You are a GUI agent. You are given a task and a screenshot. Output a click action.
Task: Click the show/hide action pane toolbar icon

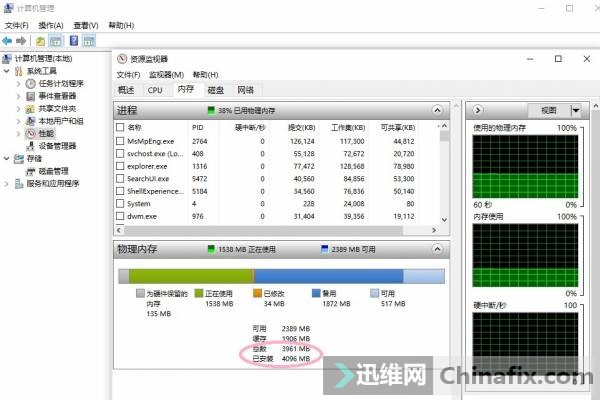(x=89, y=41)
